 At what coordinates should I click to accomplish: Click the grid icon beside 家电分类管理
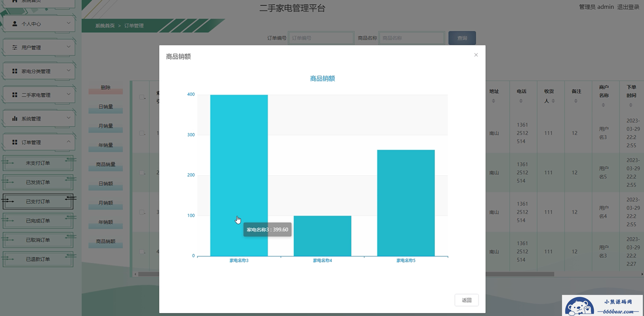(x=15, y=71)
